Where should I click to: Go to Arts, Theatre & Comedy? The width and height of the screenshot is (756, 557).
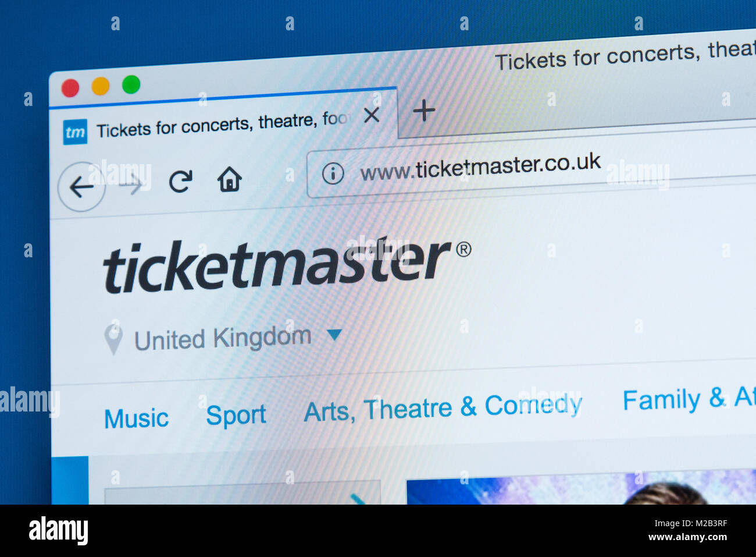coord(443,407)
